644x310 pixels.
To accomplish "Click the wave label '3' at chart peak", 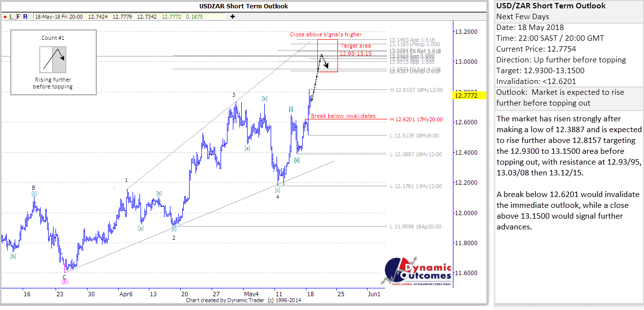I will (x=234, y=95).
